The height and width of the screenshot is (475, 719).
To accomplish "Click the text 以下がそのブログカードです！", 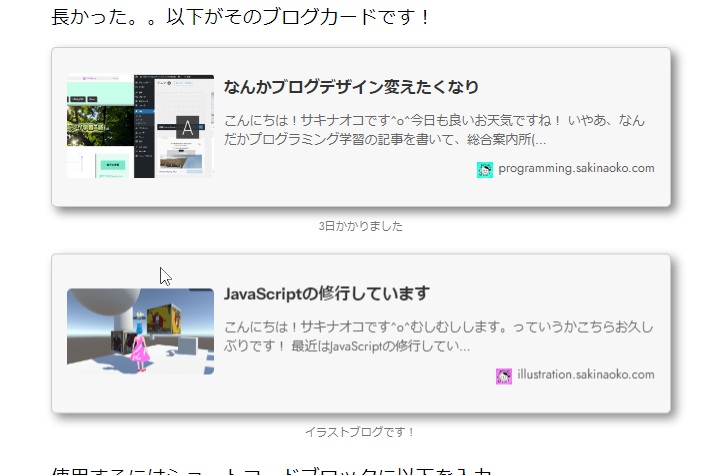I will (299, 17).
